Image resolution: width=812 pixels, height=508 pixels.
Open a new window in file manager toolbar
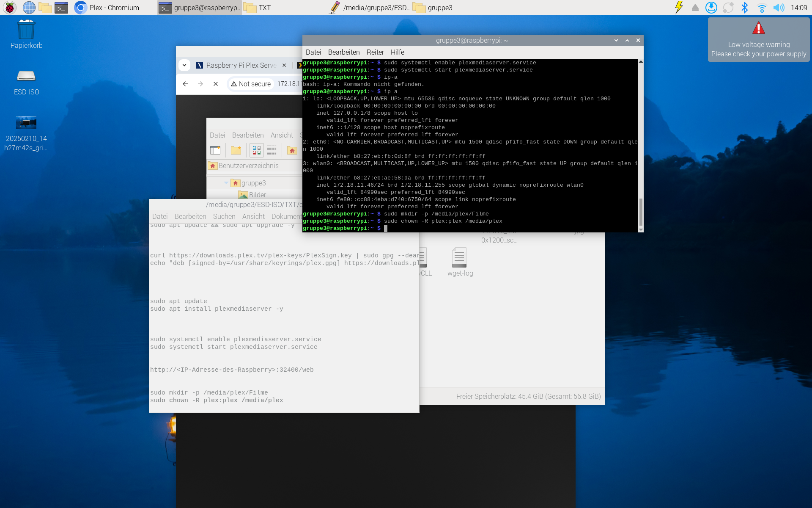point(215,150)
